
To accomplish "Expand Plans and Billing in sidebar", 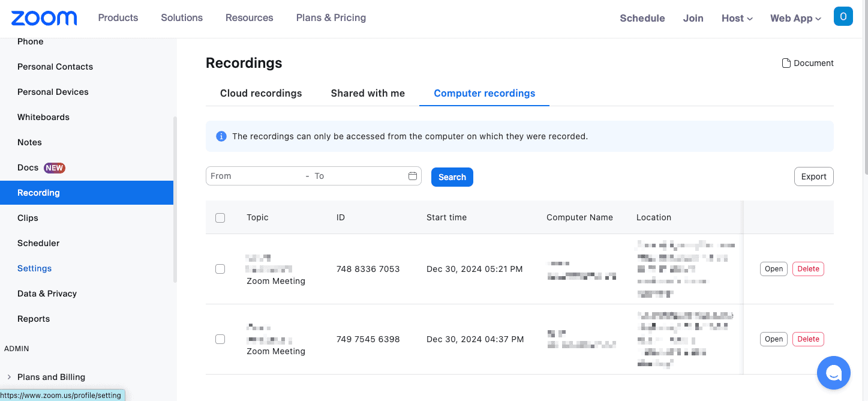I will coord(51,376).
